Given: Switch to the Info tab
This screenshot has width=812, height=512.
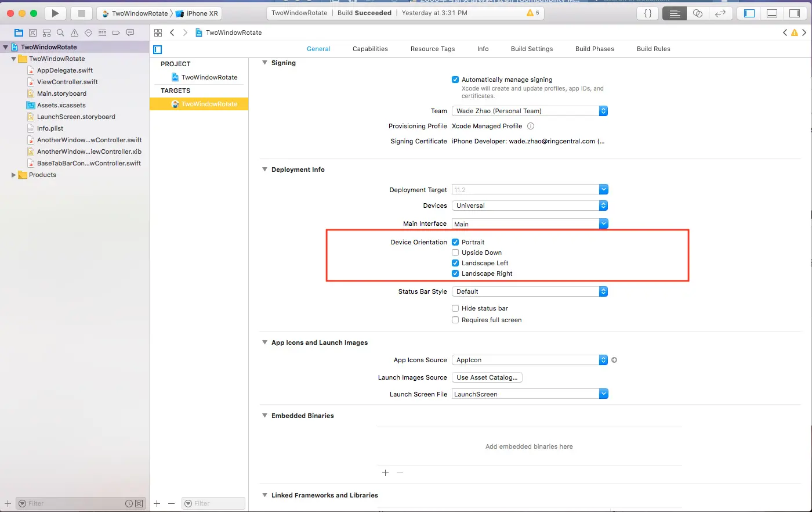Looking at the screenshot, I should (x=483, y=49).
